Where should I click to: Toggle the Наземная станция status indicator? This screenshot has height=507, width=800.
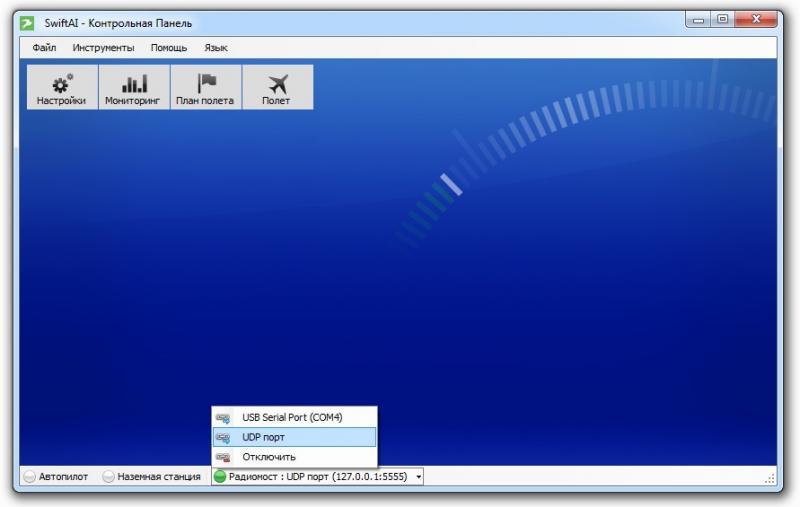coord(109,477)
